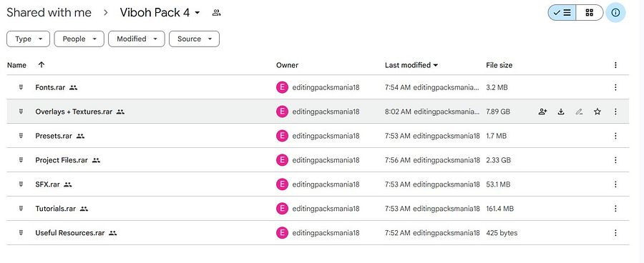Click the rename pencil icon on Overlays row

pyautogui.click(x=579, y=111)
